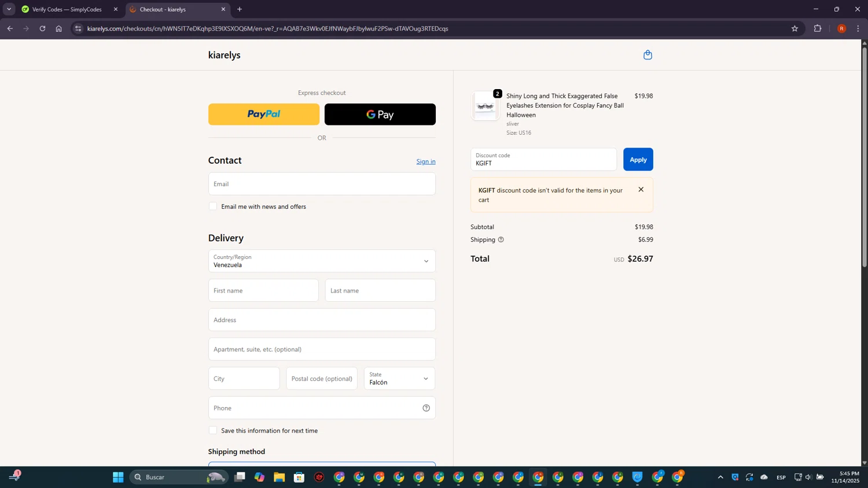The image size is (868, 488).
Task: Click the Phone field help icon
Action: [x=426, y=408]
